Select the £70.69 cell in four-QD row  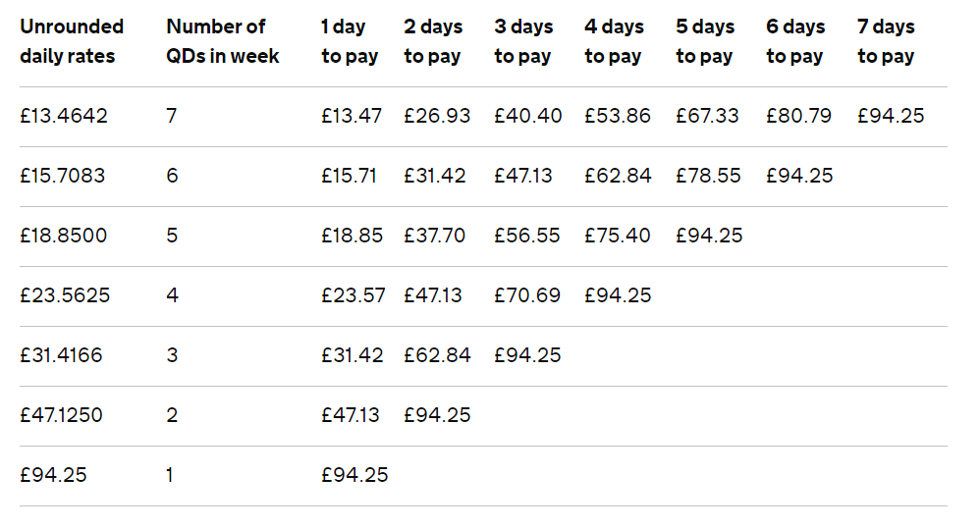[x=527, y=295]
